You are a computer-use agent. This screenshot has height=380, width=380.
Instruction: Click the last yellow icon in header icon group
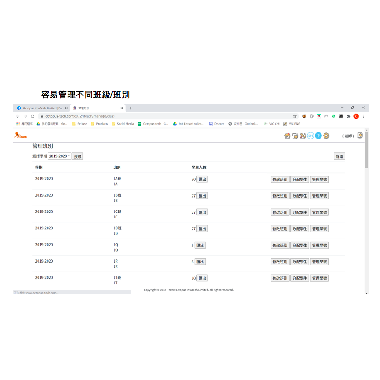[x=326, y=135]
